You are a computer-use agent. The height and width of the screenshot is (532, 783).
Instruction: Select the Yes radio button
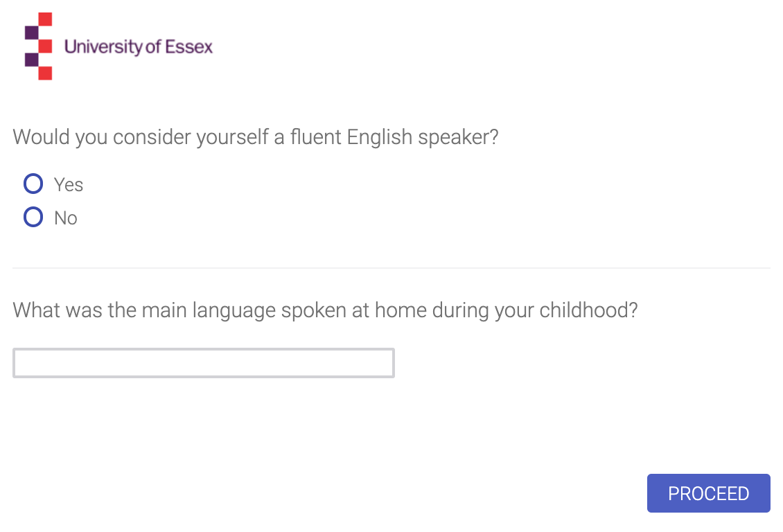point(33,184)
